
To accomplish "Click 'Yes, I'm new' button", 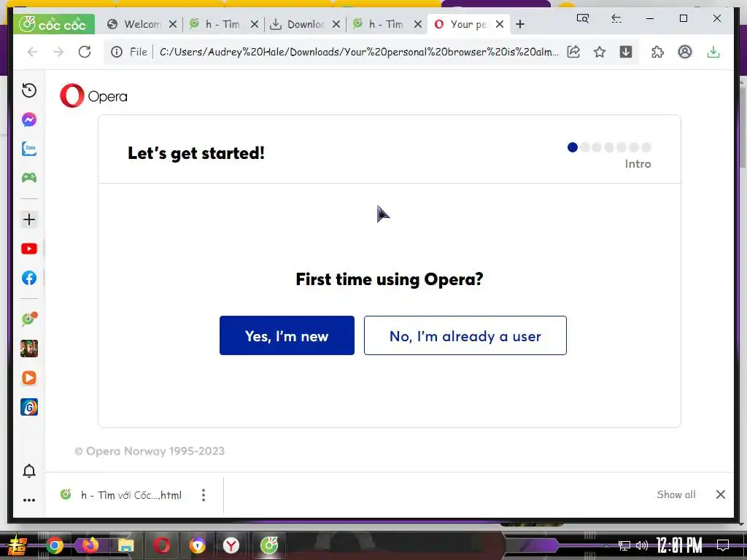I will pos(287,335).
